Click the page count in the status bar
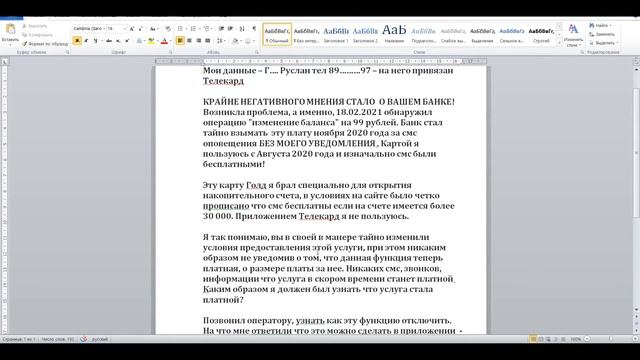This screenshot has width=640, height=360. point(19,339)
